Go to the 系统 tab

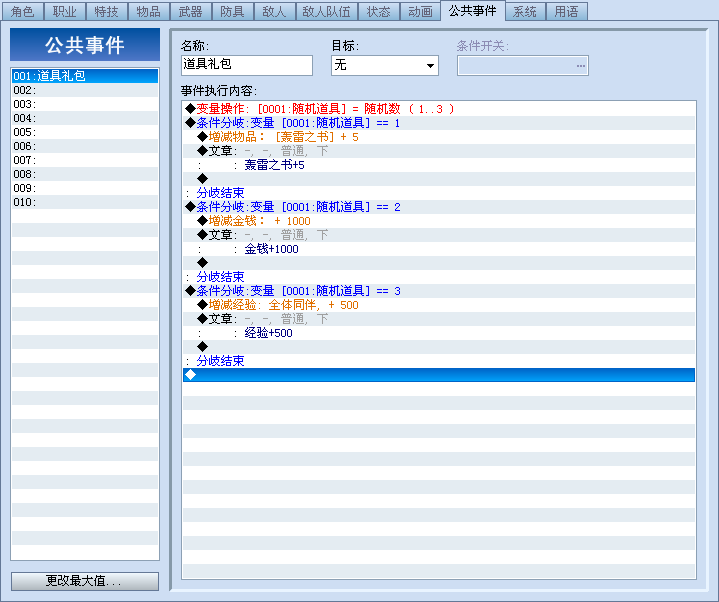click(x=525, y=11)
